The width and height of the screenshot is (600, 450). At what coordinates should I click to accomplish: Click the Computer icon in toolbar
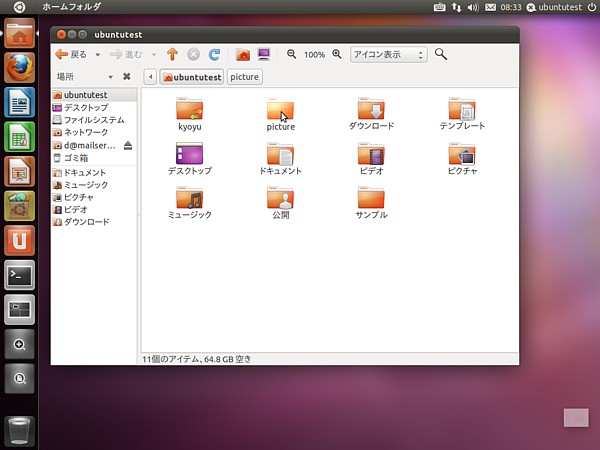tap(264, 54)
